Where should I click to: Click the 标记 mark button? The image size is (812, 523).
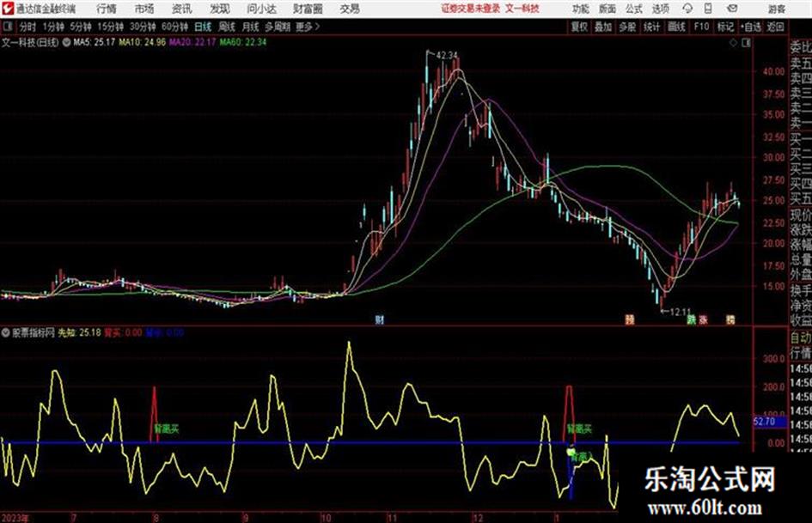[x=725, y=27]
